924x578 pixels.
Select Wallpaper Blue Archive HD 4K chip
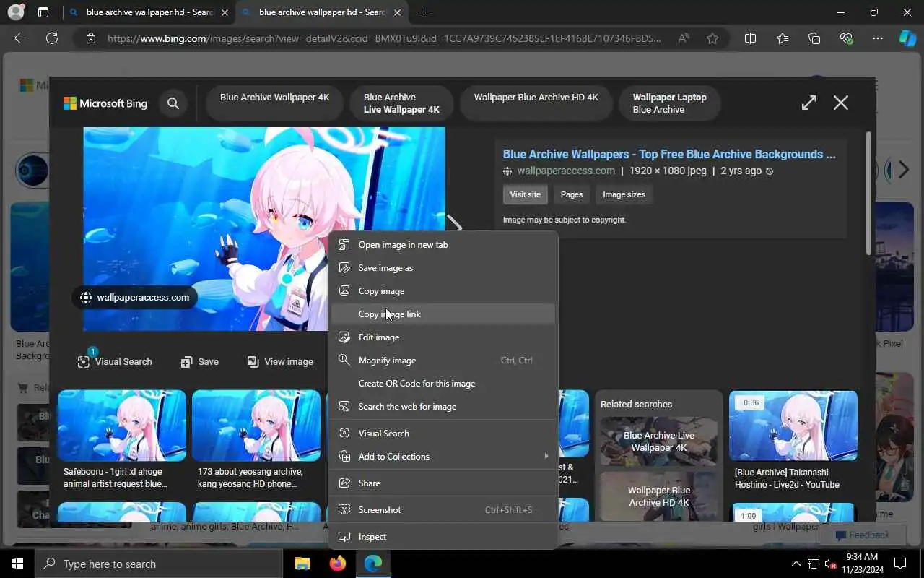[536, 103]
